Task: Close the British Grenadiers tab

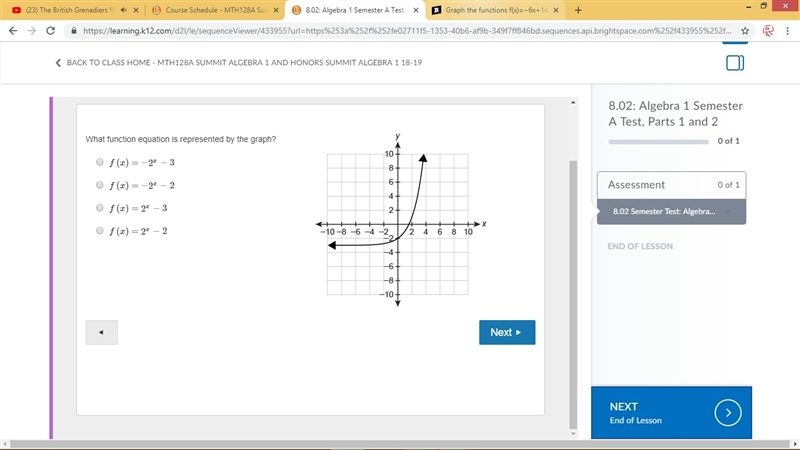Action: coord(136,10)
